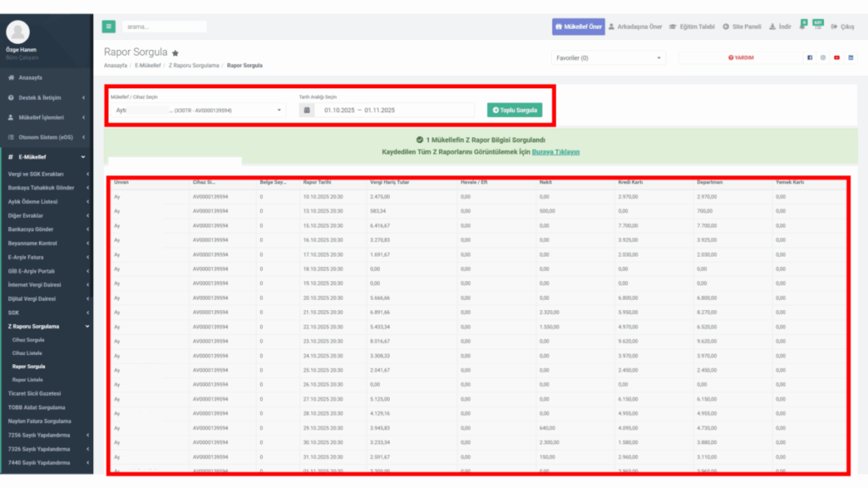The height and width of the screenshot is (488, 868).
Task: Mark Rapor Sorgula as favorite with star
Action: tap(175, 53)
